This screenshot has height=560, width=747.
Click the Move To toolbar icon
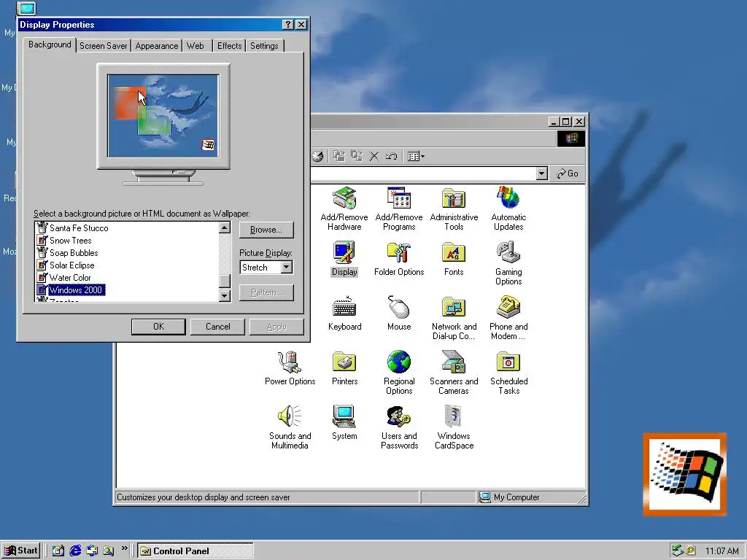pos(339,156)
